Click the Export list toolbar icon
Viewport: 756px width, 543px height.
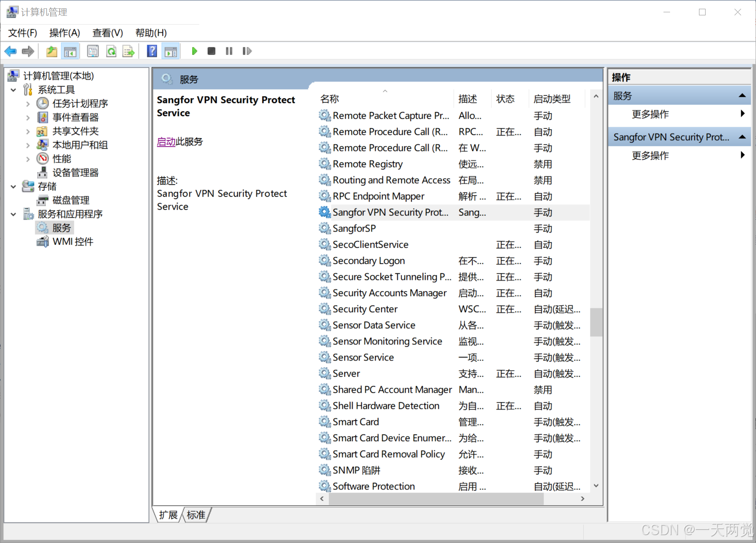click(128, 51)
